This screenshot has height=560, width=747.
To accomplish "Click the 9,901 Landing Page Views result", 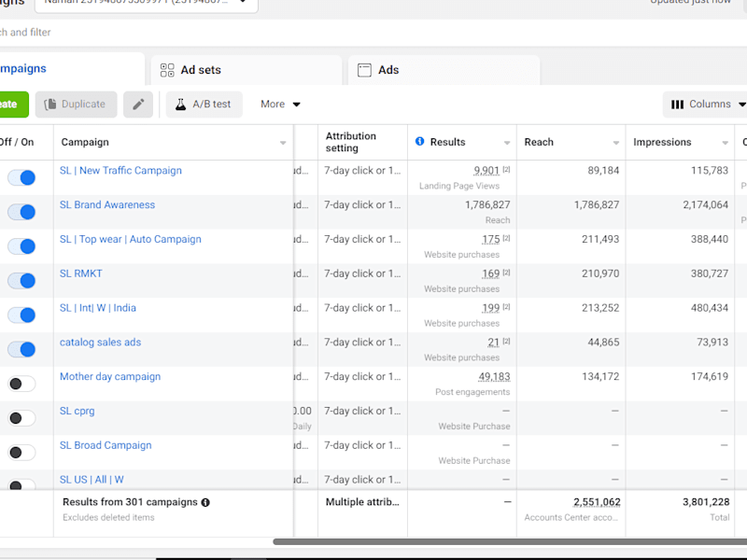I will coord(486,171).
